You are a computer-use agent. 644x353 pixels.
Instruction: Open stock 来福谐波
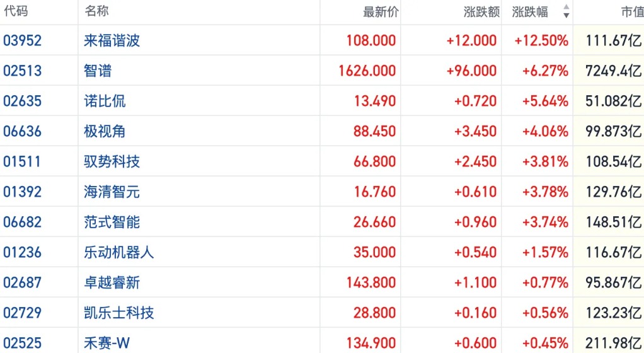click(112, 40)
